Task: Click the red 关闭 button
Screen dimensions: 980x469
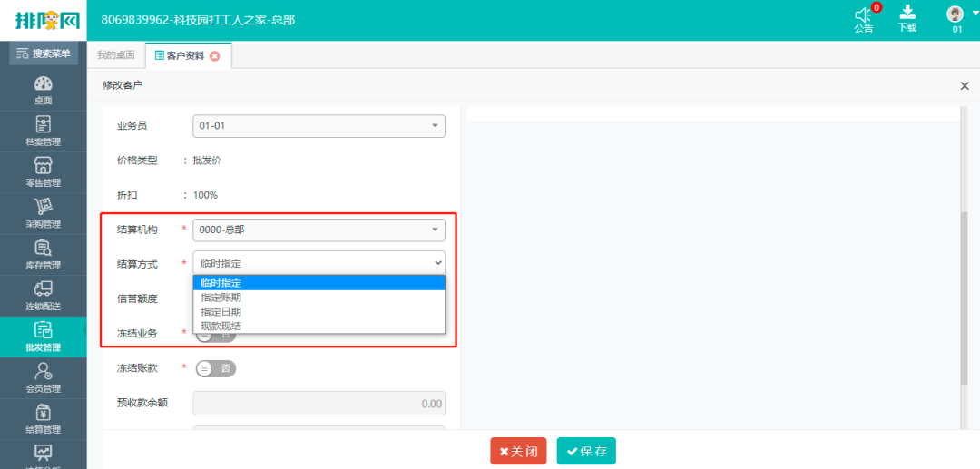Action: coord(518,451)
